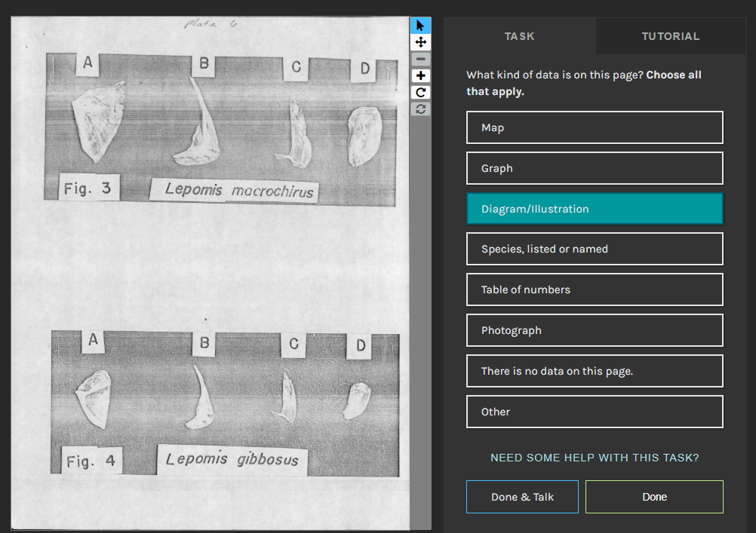Screen dimensions: 756x533
Task: Click the handwritten Plate 6 note
Action: (211, 23)
